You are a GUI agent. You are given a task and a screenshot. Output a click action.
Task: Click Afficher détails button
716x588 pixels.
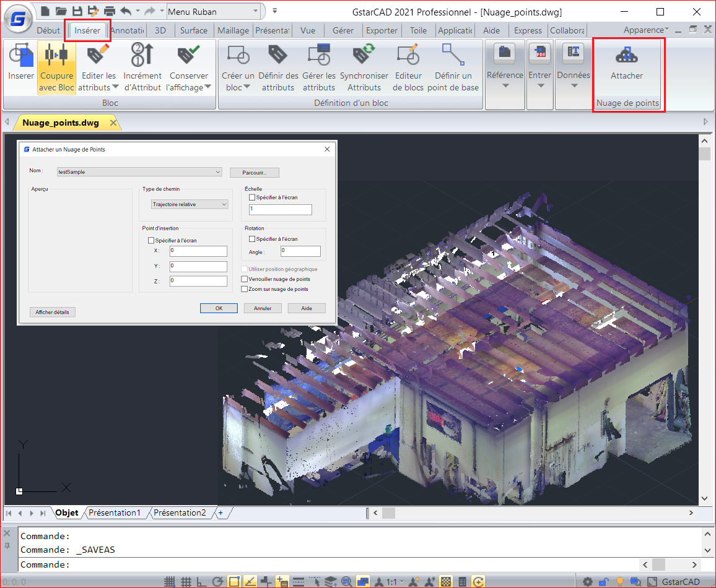click(53, 312)
